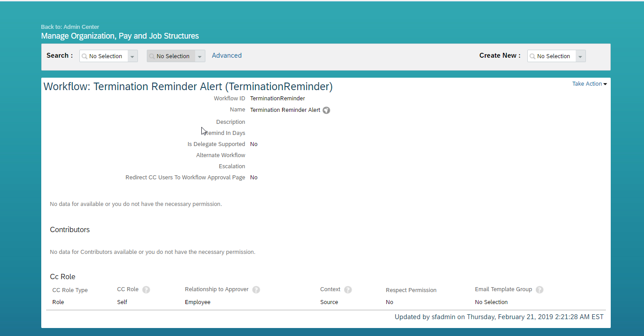Click Redirect CC Users To Workflow Approval Page label
The image size is (644, 336).
185,178
